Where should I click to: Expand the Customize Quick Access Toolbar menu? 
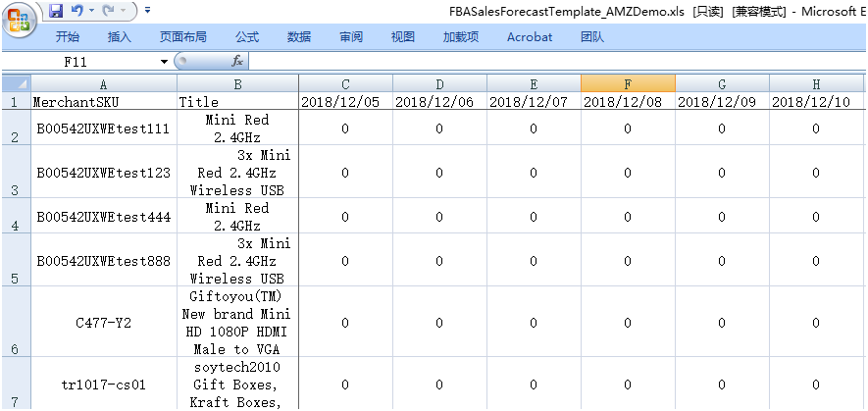[147, 11]
